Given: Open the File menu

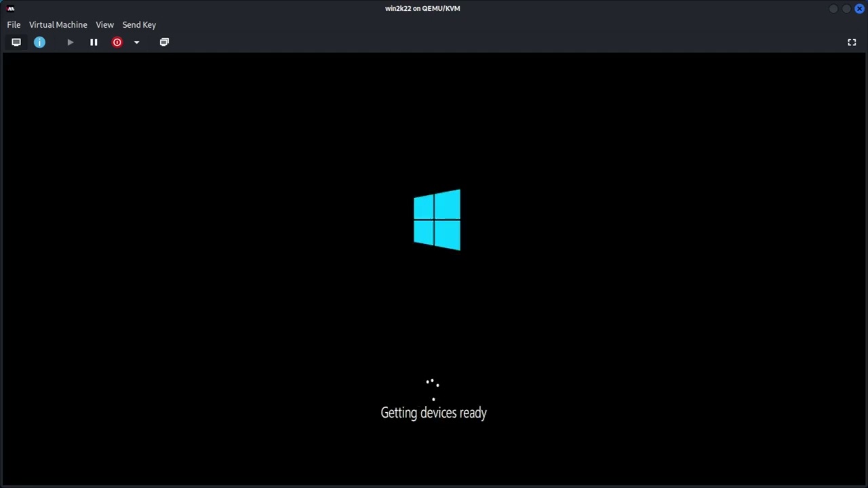Looking at the screenshot, I should [14, 24].
